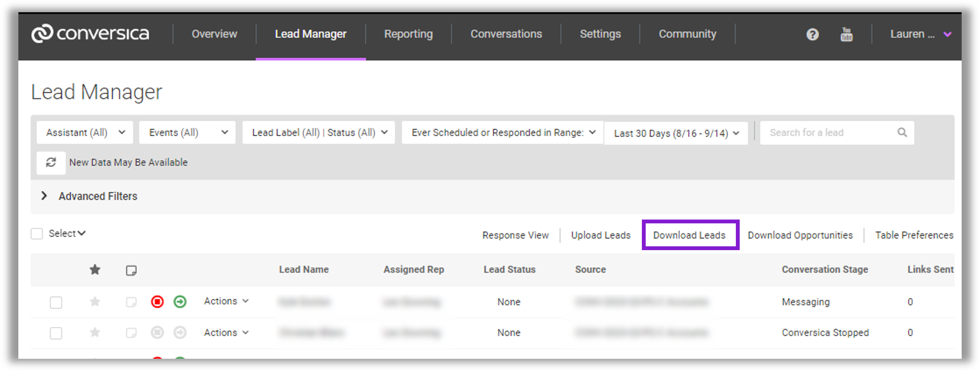This screenshot has width=980, height=371.
Task: Toggle the Select all checkbox
Action: pos(37,234)
